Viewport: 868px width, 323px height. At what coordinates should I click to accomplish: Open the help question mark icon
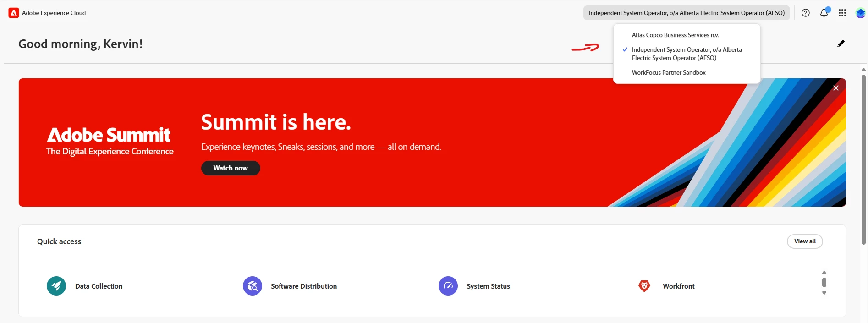(x=806, y=13)
